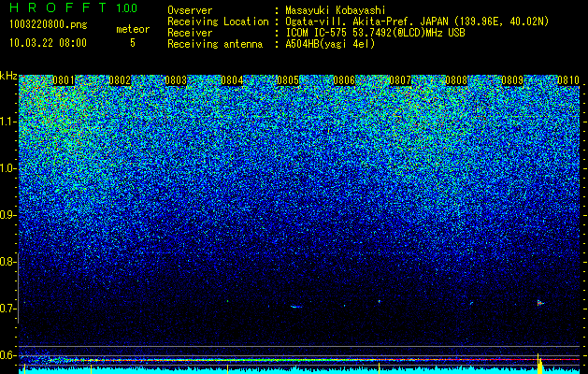Viewport: 588px width, 374px height.
Task: Click the 0806 time marker
Action: [344, 80]
